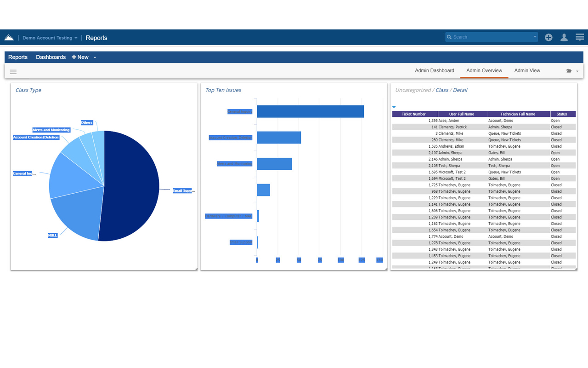The height and width of the screenshot is (368, 588).
Task: Click the Class breadcrumb link above the table
Action: (442, 90)
